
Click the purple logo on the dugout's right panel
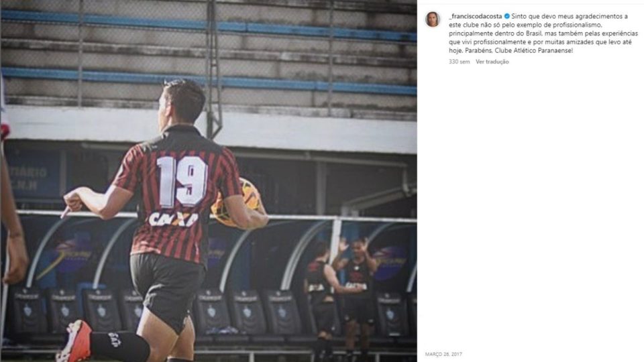(x=389, y=262)
